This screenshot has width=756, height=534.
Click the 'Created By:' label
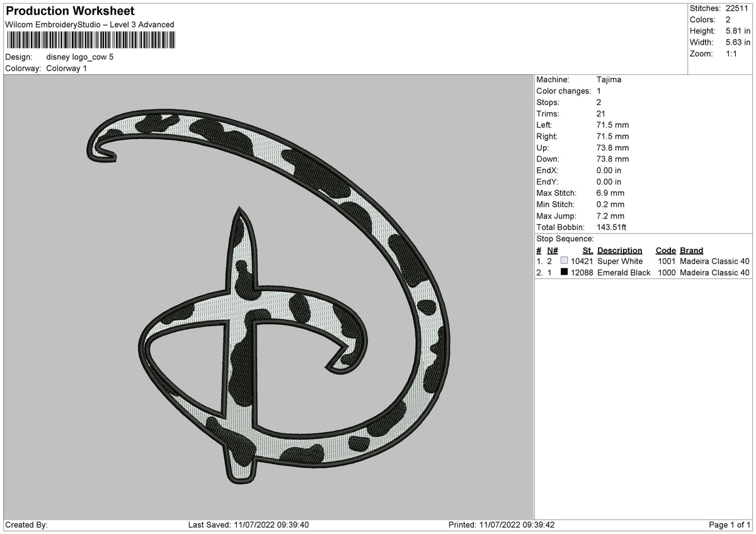26,525
